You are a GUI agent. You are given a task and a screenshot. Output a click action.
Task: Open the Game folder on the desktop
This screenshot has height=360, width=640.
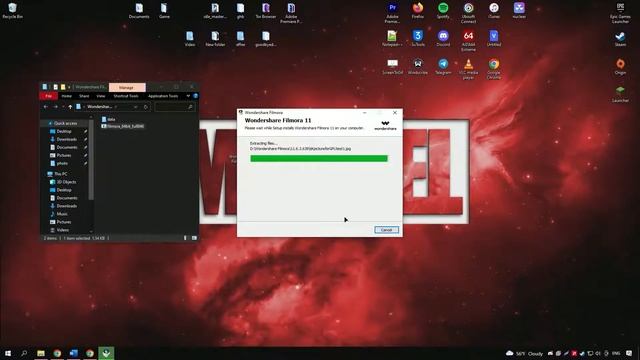click(x=164, y=11)
